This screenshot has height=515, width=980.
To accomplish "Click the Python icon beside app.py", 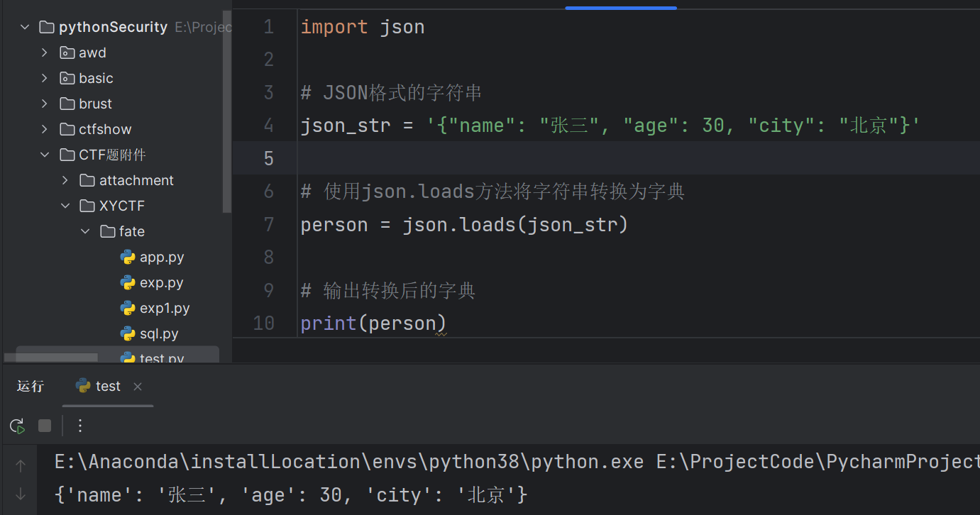I will click(x=128, y=257).
